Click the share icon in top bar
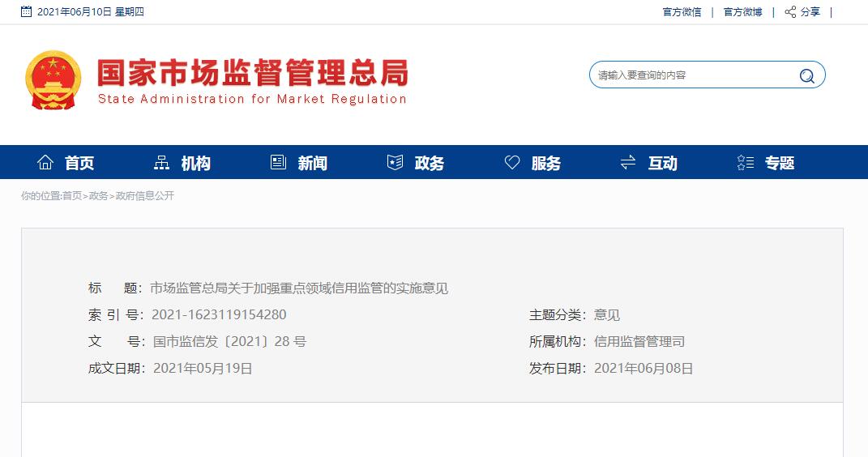 [790, 11]
